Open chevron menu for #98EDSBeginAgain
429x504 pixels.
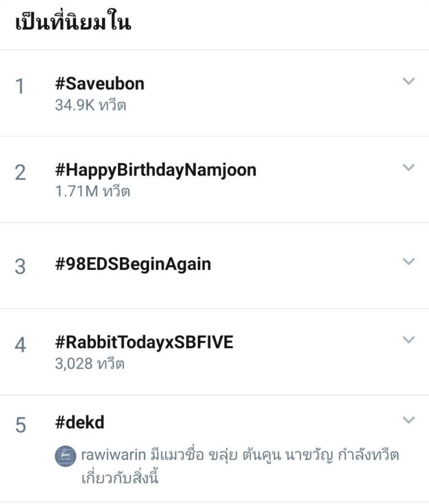click(x=408, y=261)
